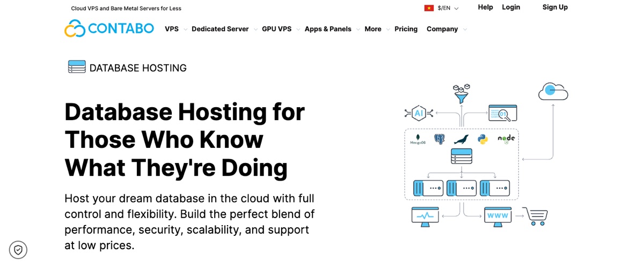
Task: Click the MongoDB logo
Action: (x=418, y=139)
